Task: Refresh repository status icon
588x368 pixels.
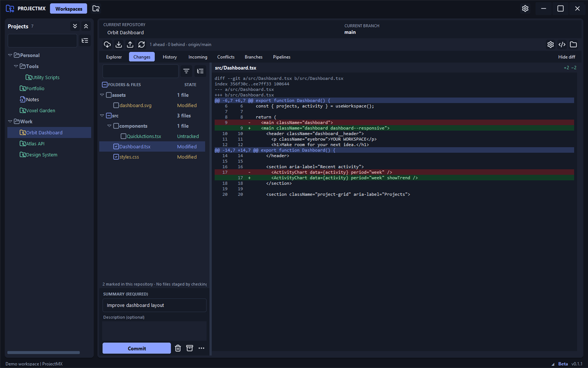Action: [x=142, y=44]
